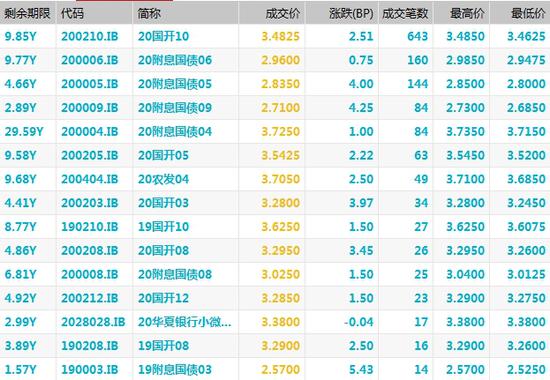Click low price 3.6075

coord(526,227)
